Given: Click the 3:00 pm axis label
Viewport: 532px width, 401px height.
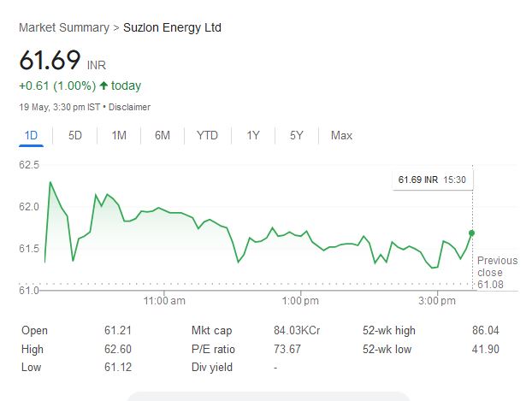Looking at the screenshot, I should click(437, 301).
